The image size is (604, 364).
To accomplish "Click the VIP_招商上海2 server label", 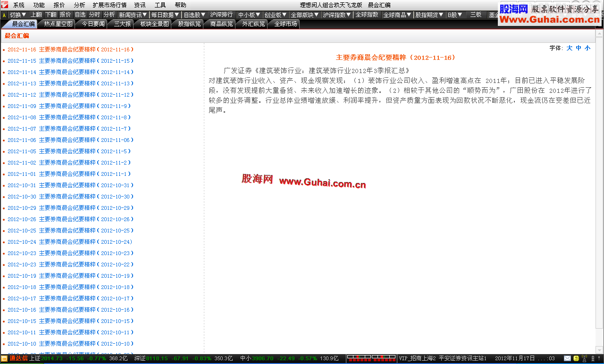I will tap(418, 358).
